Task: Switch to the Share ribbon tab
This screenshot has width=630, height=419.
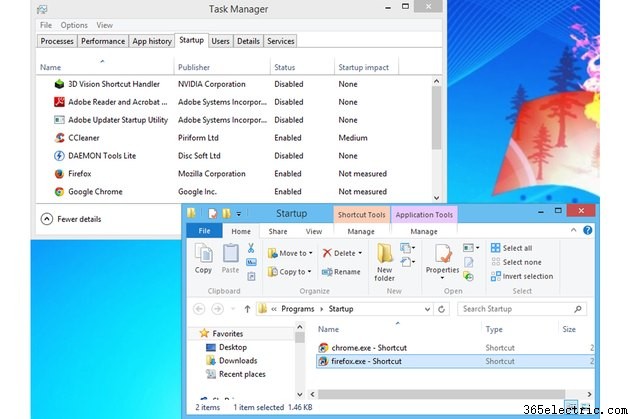Action: coord(278,231)
